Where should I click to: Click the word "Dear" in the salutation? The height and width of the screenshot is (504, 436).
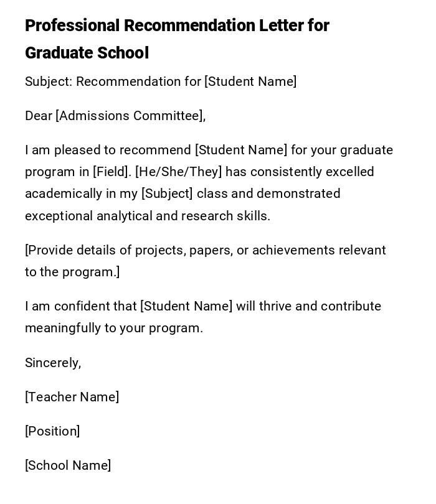[39, 116]
